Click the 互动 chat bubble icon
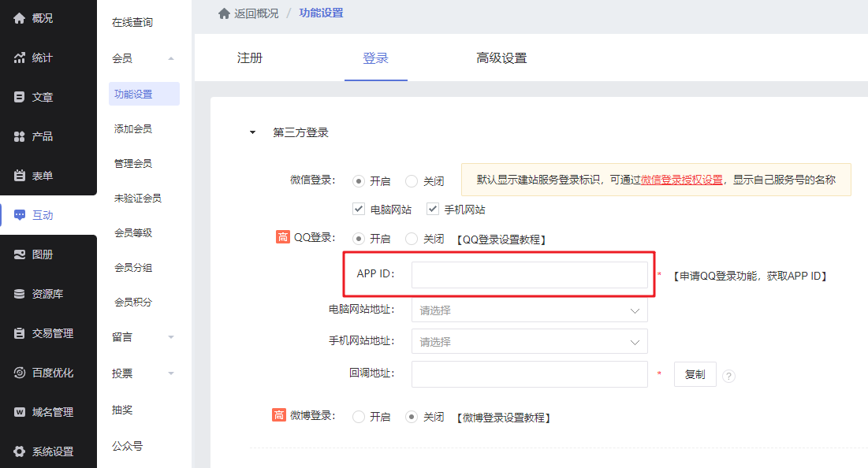Viewport: 868px width, 468px height. (20, 215)
